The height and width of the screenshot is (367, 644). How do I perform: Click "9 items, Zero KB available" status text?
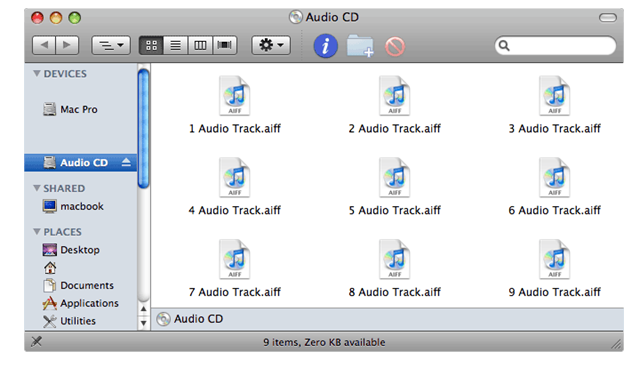click(x=324, y=342)
